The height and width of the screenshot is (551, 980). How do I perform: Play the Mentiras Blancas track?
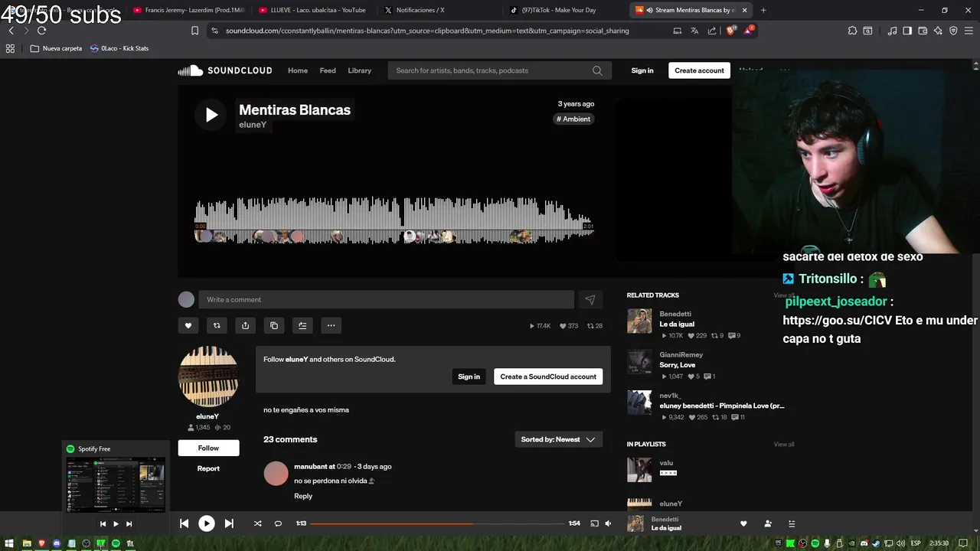click(211, 115)
